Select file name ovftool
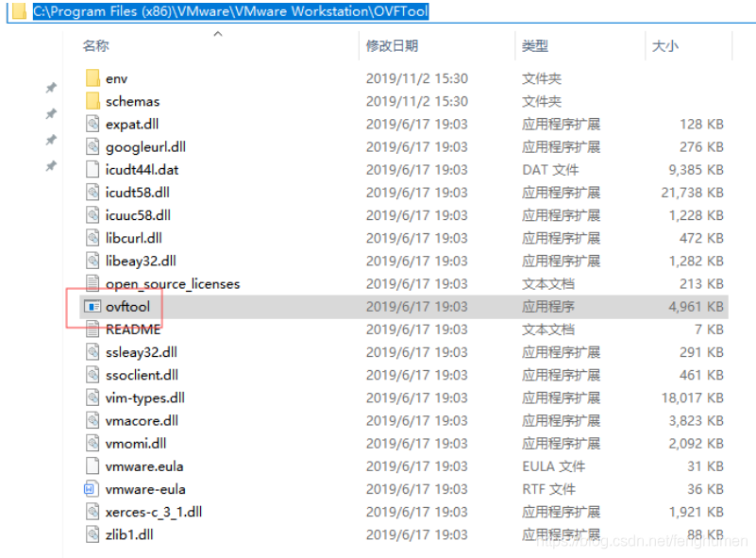The height and width of the screenshot is (558, 756). [x=127, y=306]
